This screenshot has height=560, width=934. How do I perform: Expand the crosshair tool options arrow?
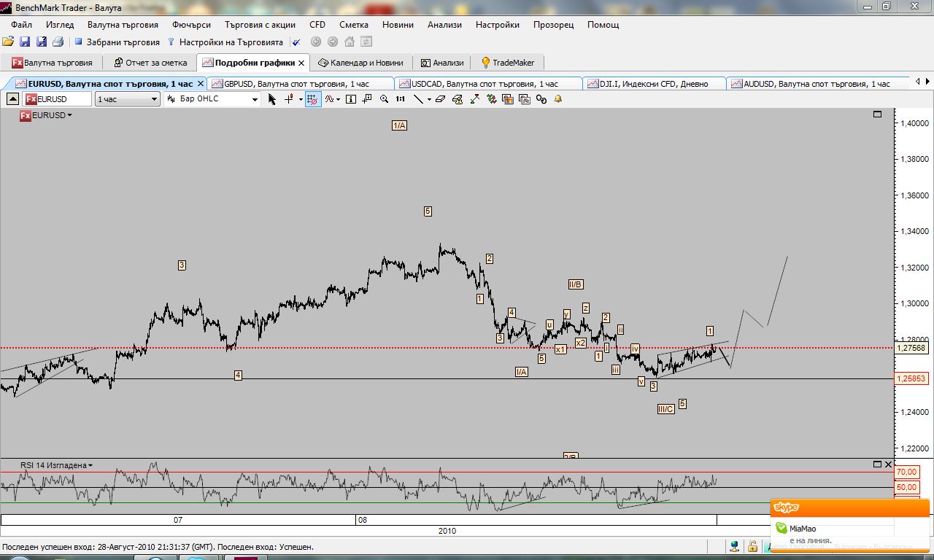301,99
